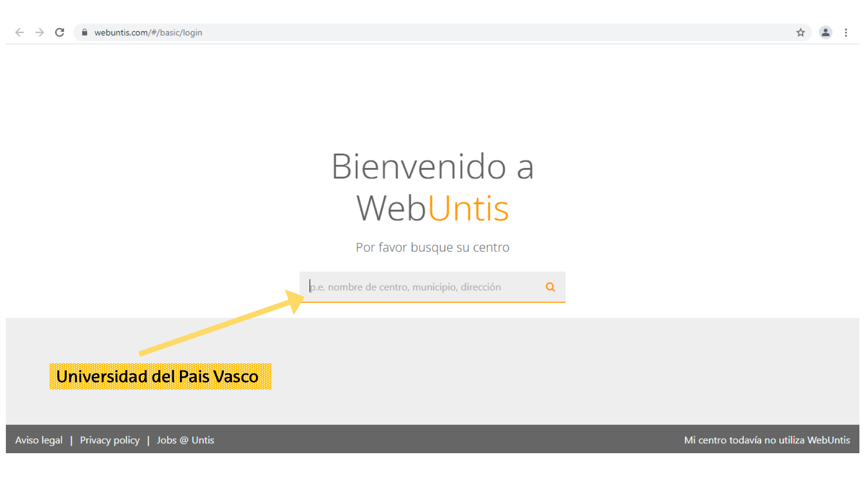Image resolution: width=868 pixels, height=488 pixels.
Task: Click Por favor busque su centro text
Action: pos(433,248)
